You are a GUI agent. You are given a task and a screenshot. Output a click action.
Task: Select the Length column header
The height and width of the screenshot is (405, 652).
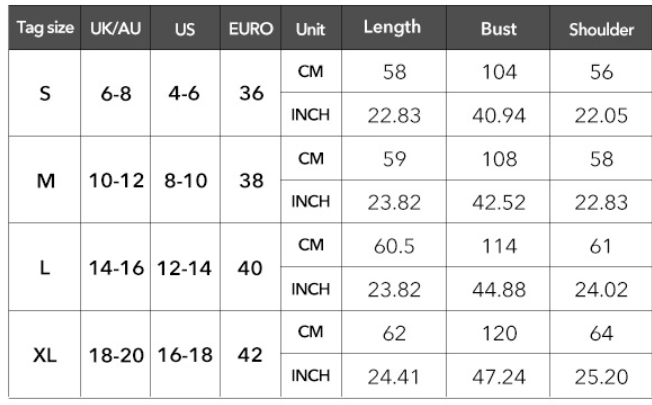[x=394, y=28]
